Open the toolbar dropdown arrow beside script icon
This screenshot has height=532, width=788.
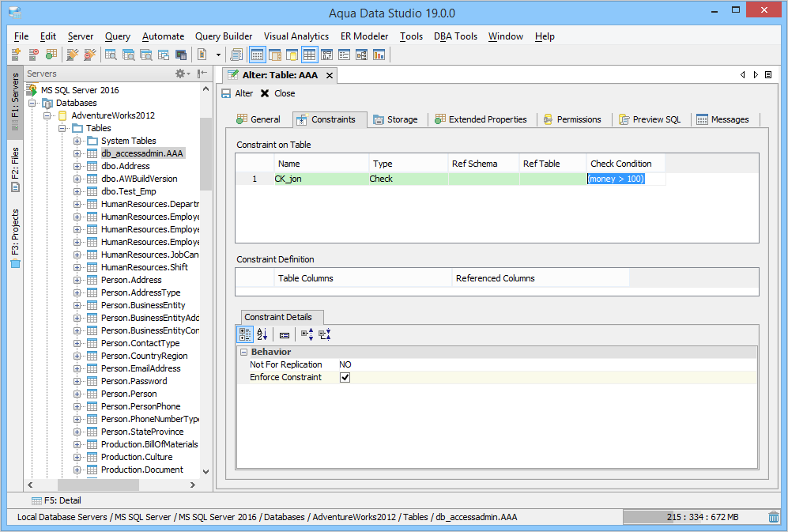(x=218, y=55)
